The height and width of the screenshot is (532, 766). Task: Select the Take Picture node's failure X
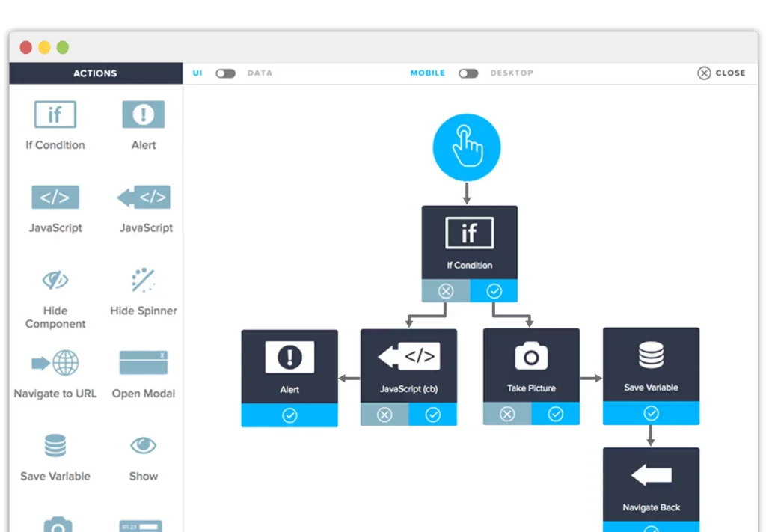507,414
